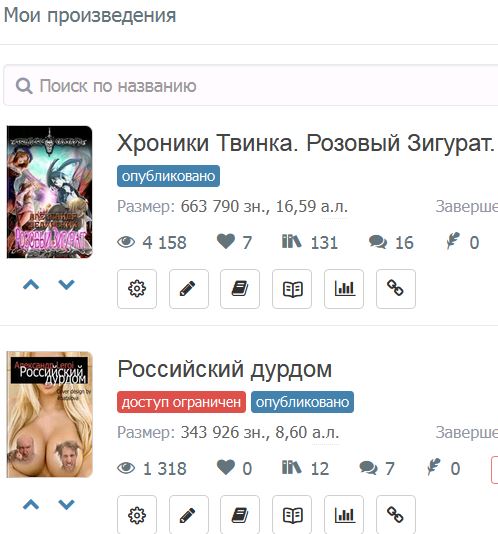The image size is (498, 534).
Task: Click the Хроники Твинка book cover thumbnail
Action: tap(49, 192)
